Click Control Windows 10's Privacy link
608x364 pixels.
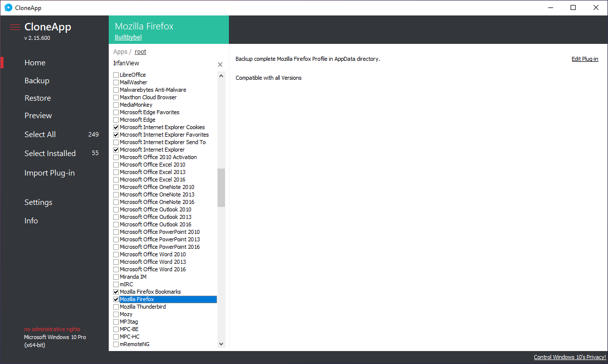tap(570, 357)
